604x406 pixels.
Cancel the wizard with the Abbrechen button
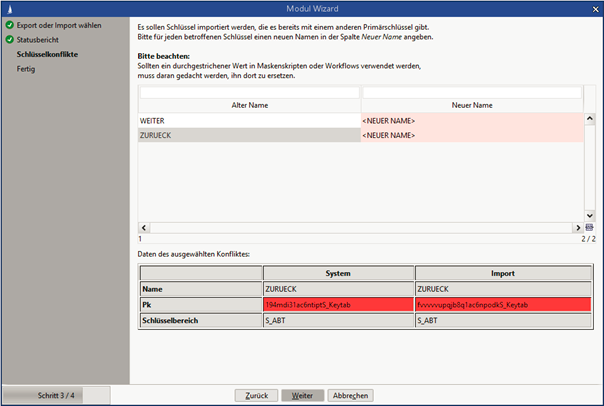pyautogui.click(x=351, y=395)
